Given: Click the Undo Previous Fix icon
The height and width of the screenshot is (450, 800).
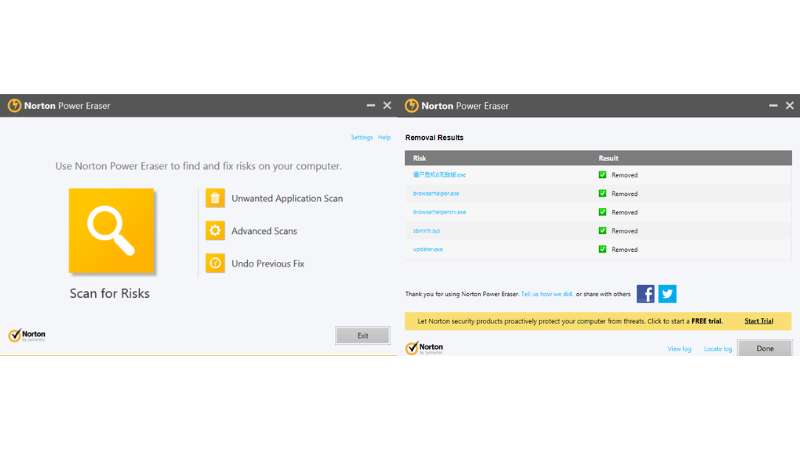Looking at the screenshot, I should [x=215, y=263].
